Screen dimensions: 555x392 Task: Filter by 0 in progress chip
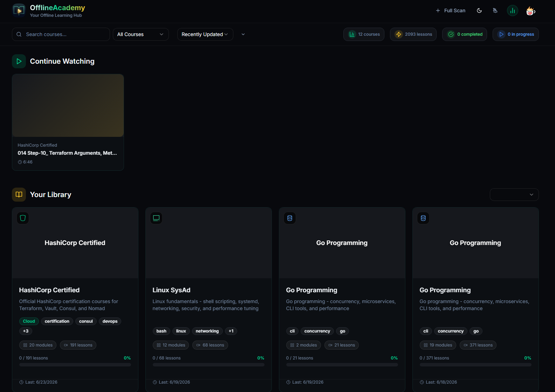[x=516, y=34]
